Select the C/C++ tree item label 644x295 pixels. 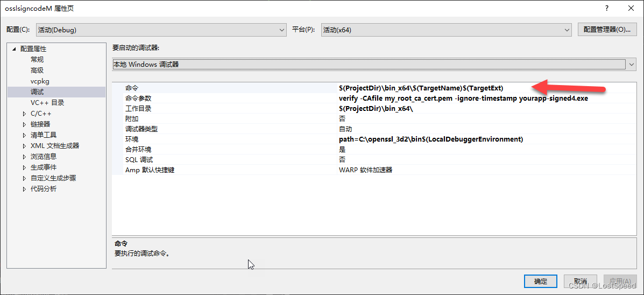(41, 114)
